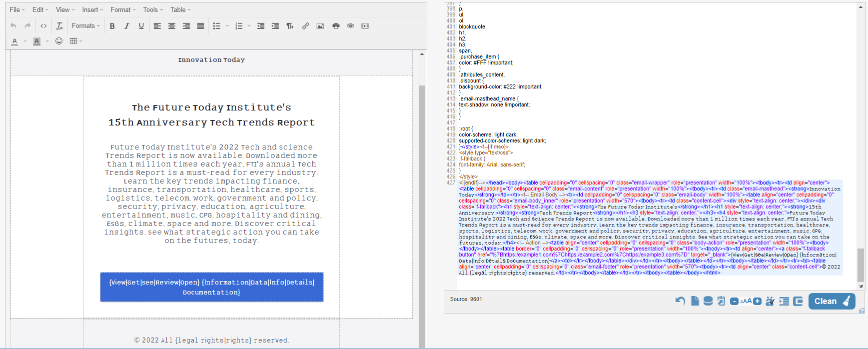Viewport: 868px width, 349px height.
Task: Open background color picker dropdown arrow
Action: (47, 41)
